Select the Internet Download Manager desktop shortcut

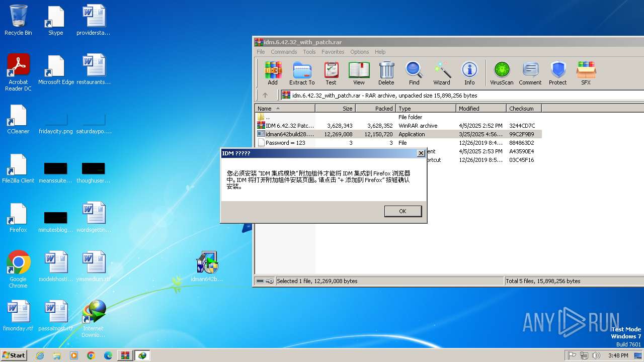(x=93, y=319)
